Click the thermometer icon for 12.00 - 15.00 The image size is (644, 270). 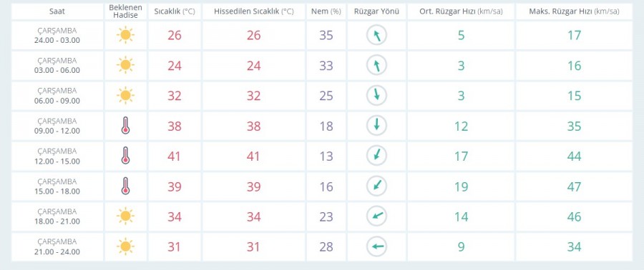coord(125,156)
